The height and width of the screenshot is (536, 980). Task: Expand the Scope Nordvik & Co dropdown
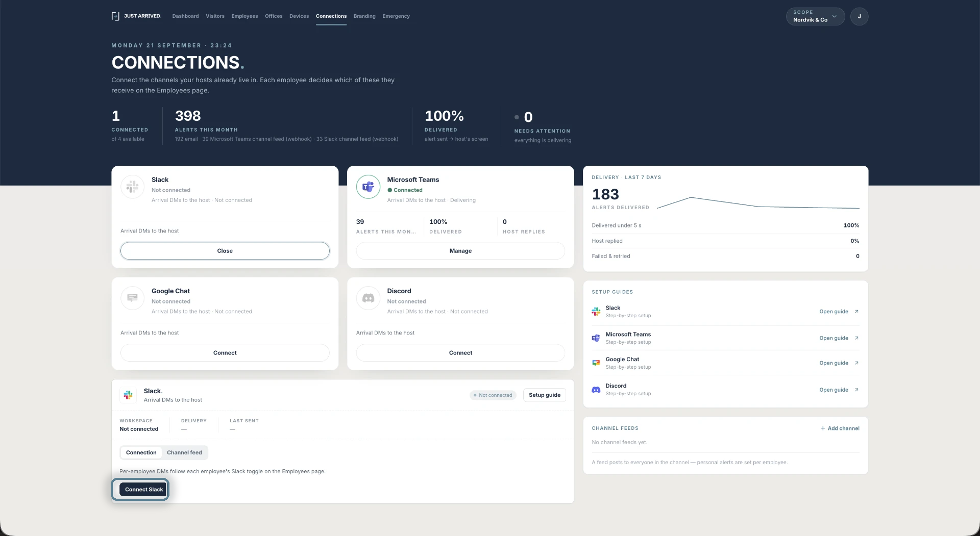click(x=815, y=16)
